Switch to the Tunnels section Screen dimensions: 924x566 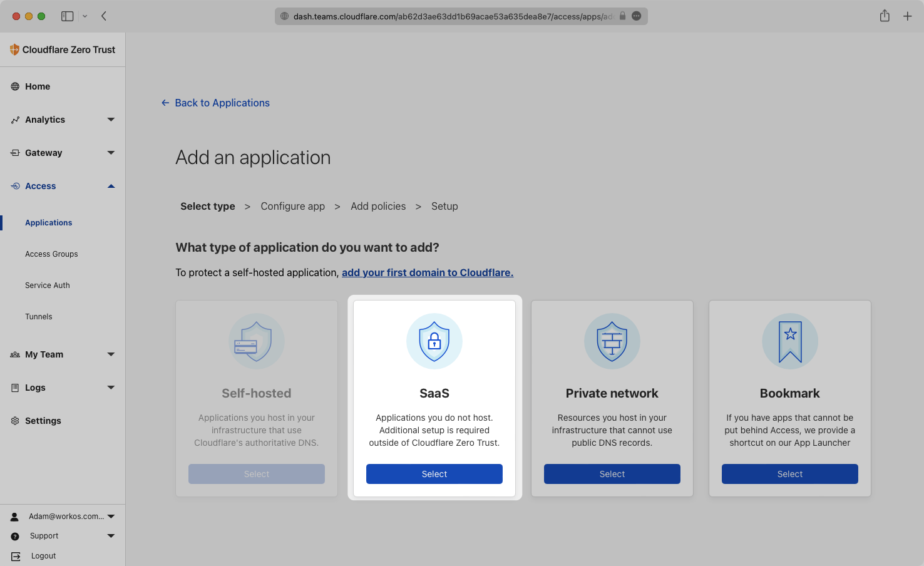coord(38,316)
